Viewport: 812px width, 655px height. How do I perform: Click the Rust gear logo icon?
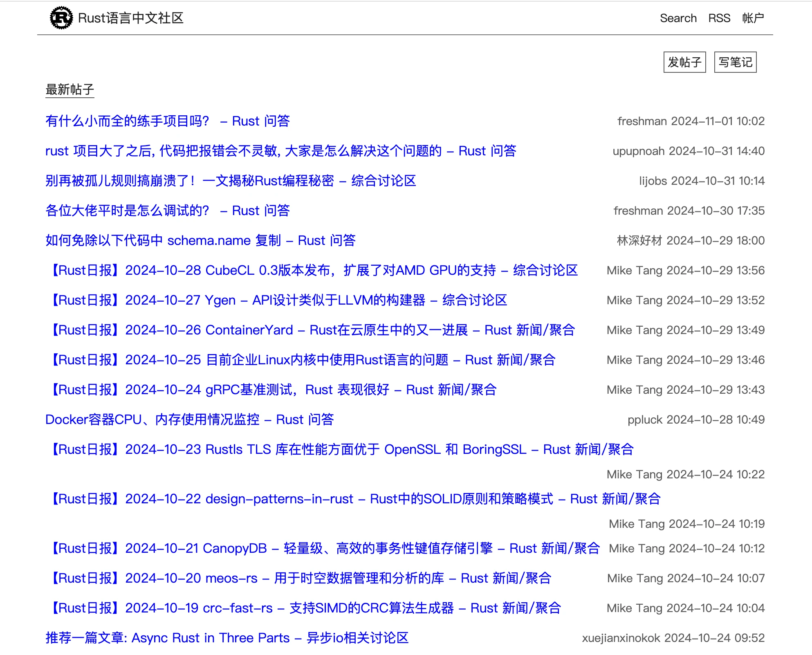pyautogui.click(x=61, y=18)
